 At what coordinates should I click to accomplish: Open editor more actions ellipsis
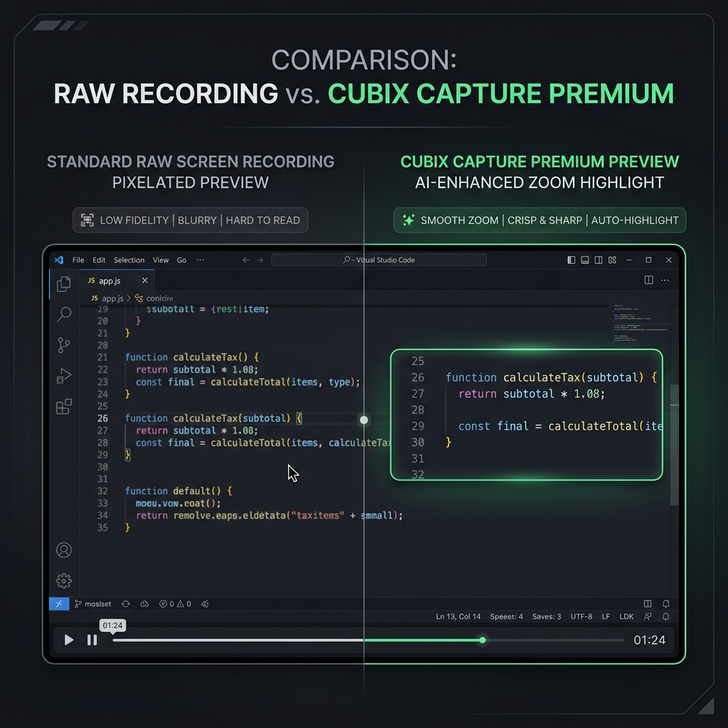coord(665,280)
